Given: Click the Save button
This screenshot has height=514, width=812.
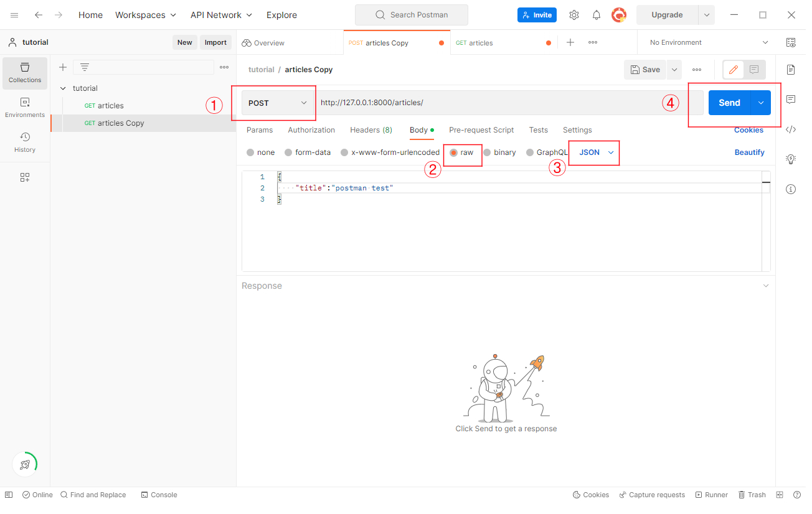Looking at the screenshot, I should point(645,70).
